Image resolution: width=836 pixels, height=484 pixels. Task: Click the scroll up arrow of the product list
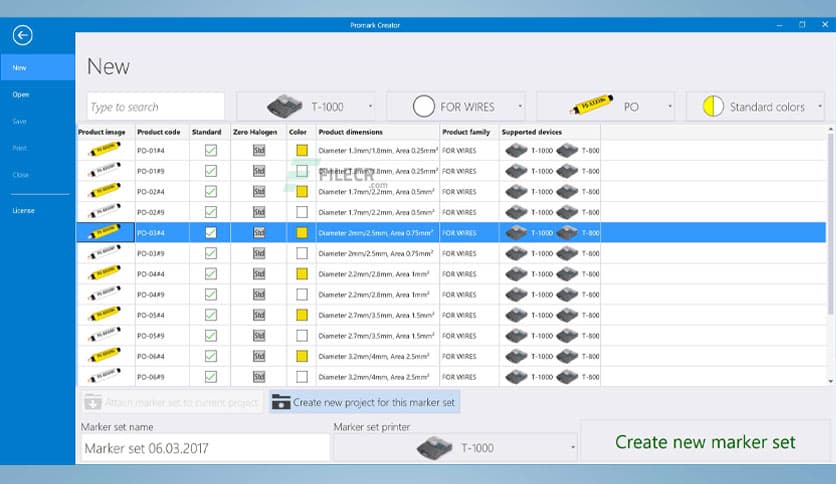(830, 130)
